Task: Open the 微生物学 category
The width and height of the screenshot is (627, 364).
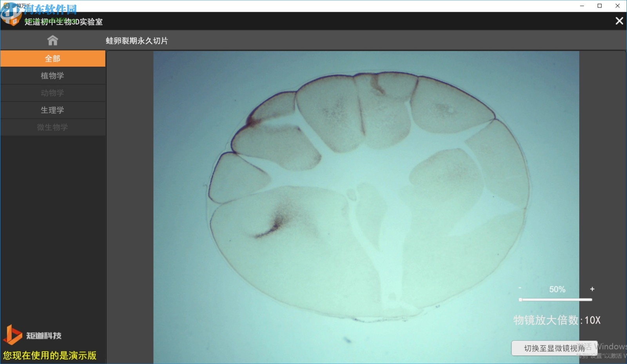Action: click(53, 127)
